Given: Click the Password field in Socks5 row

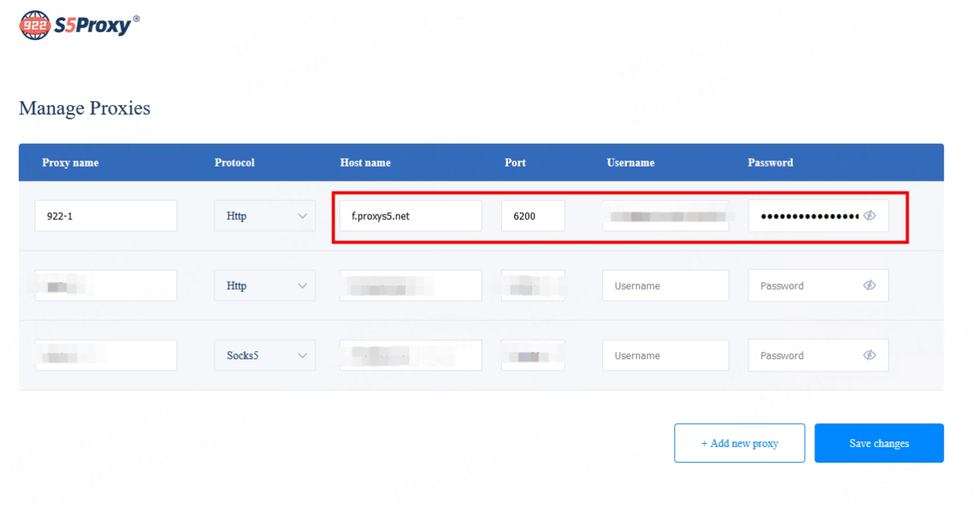Looking at the screenshot, I should pos(805,355).
